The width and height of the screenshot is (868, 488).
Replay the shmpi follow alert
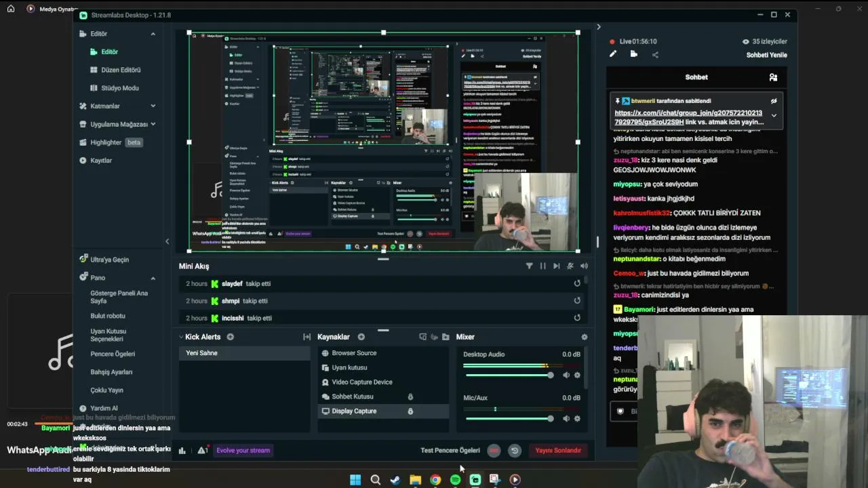(x=577, y=300)
